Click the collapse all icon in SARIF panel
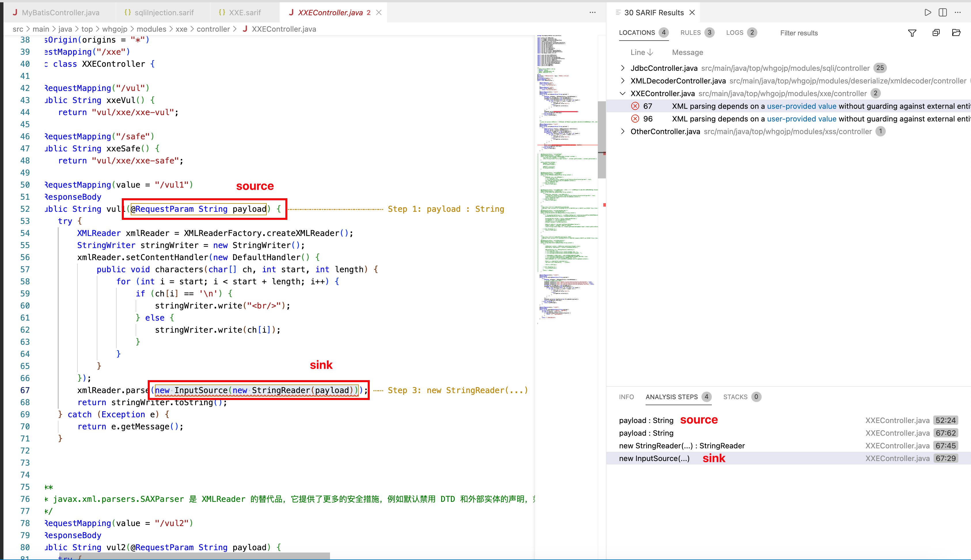Viewport: 971px width, 560px height. point(936,33)
